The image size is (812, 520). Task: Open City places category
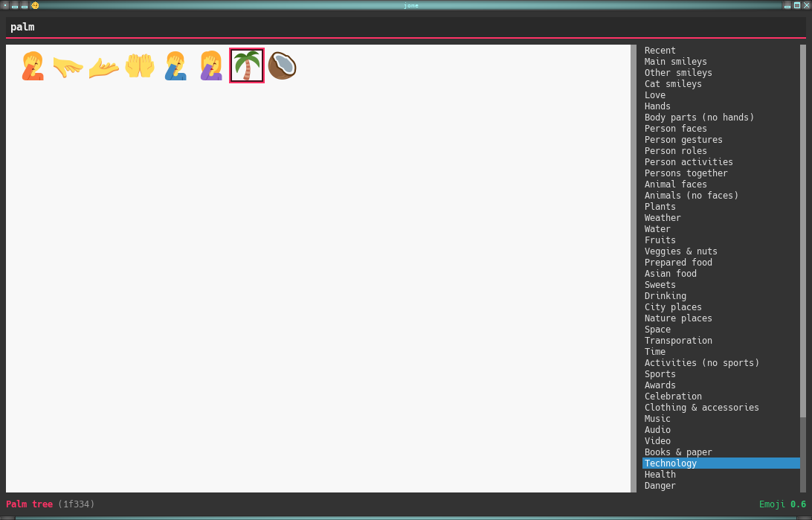(x=721, y=306)
